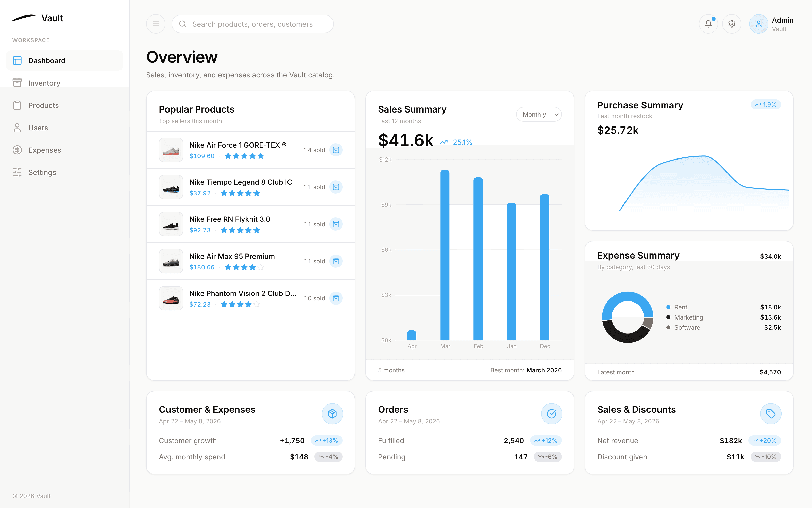The width and height of the screenshot is (812, 508).
Task: Click the search magnifier icon
Action: 182,24
